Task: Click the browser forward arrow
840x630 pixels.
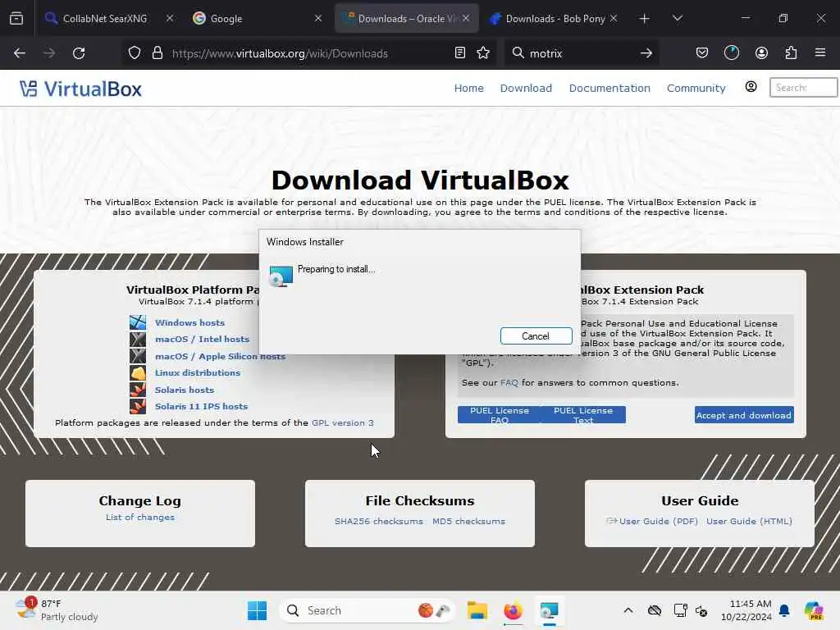Action: pos(49,53)
